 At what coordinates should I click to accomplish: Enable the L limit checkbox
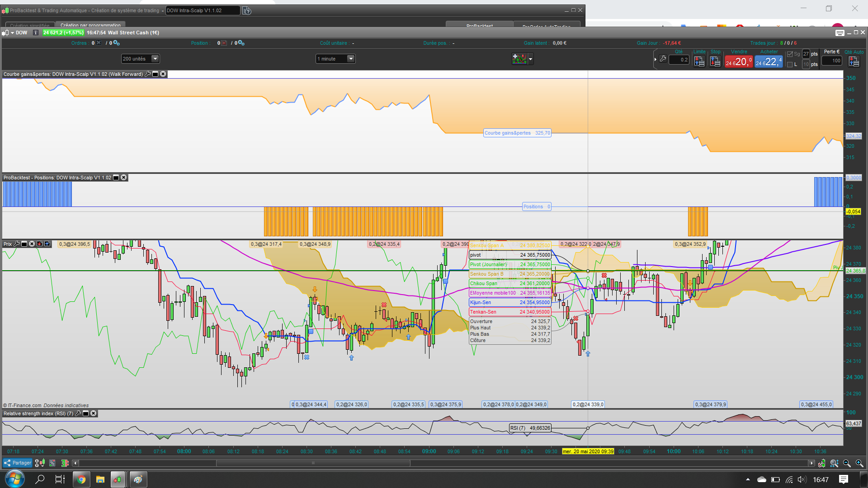point(790,65)
